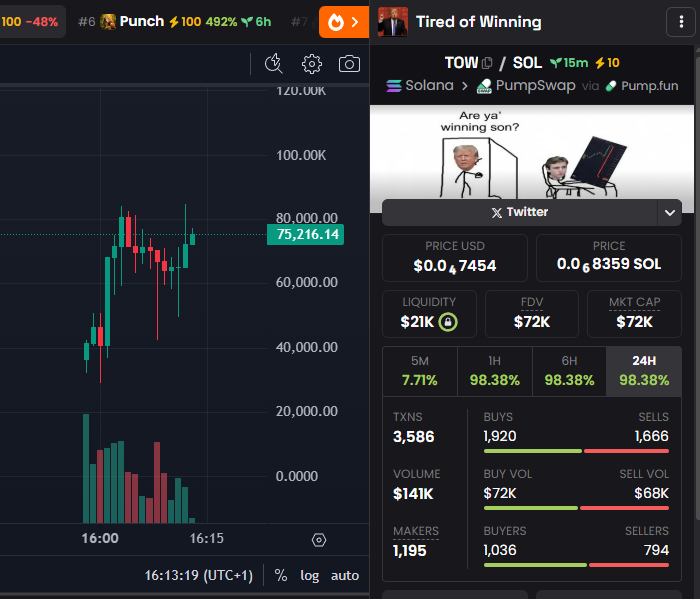Click the SELLS count 1,666

652,436
